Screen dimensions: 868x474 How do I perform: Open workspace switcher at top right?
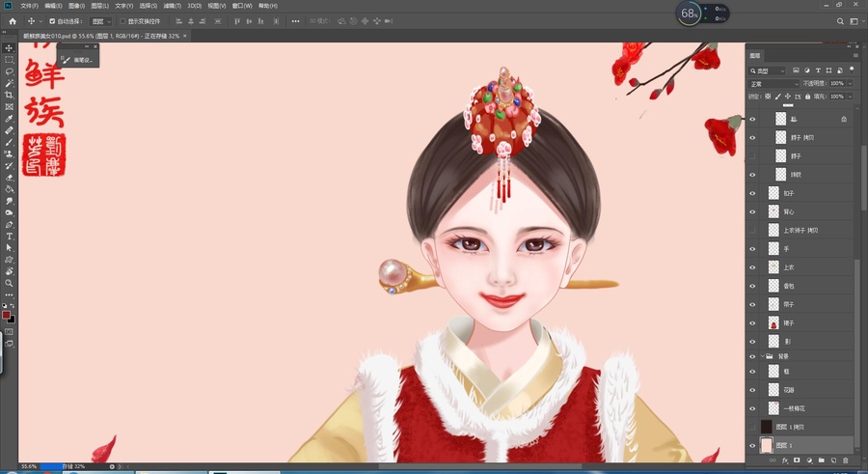pyautogui.click(x=854, y=21)
